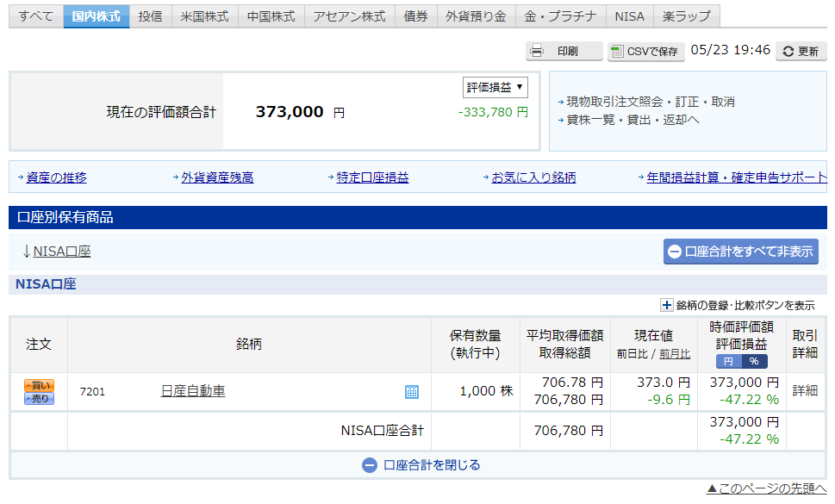
Task: Open the 金・プラチナ tab
Action: (x=560, y=16)
